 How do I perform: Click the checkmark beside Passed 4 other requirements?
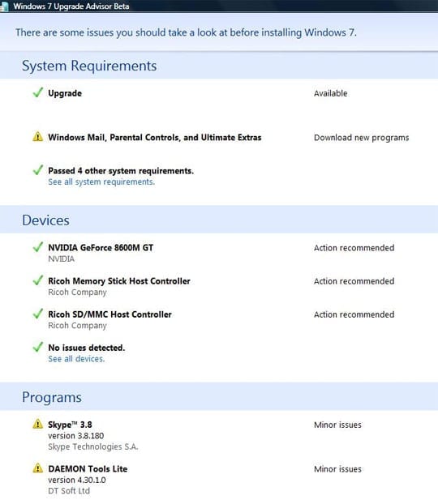click(x=37, y=169)
